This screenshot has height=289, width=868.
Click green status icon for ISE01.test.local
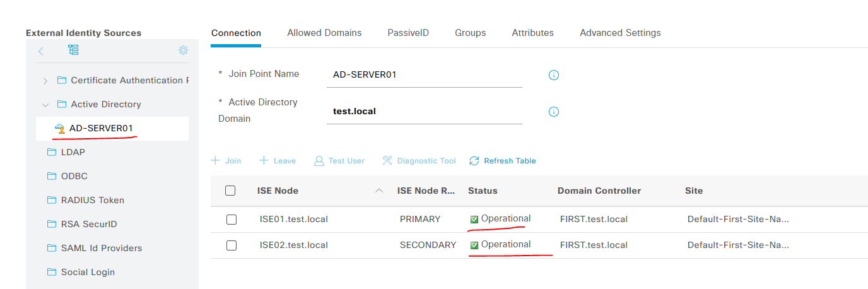click(474, 220)
